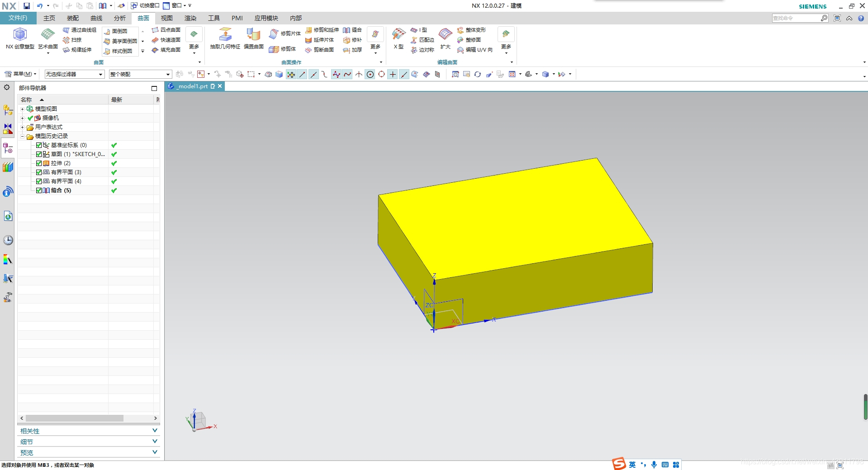Switch to the PMI ribbon tab
The height and width of the screenshot is (470, 868).
237,18
